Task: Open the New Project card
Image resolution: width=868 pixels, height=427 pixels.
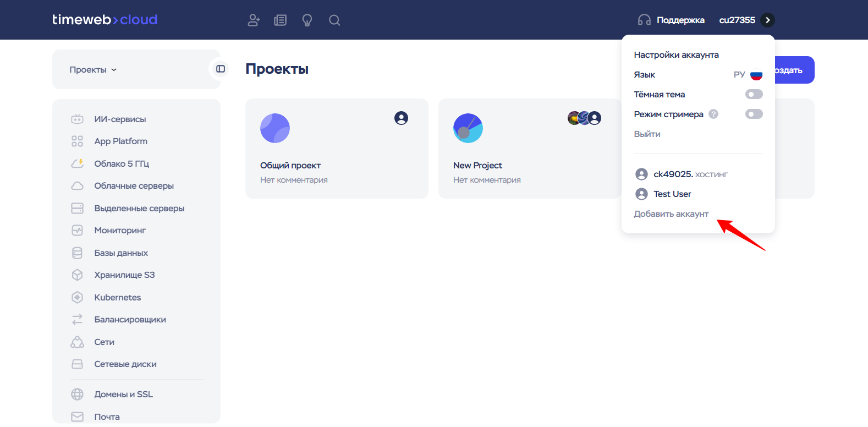Action: 530,149
